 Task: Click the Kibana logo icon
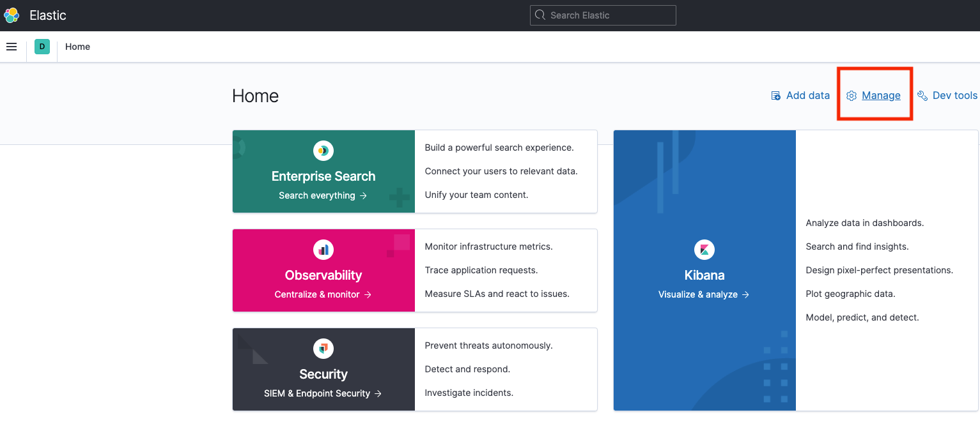tap(704, 250)
